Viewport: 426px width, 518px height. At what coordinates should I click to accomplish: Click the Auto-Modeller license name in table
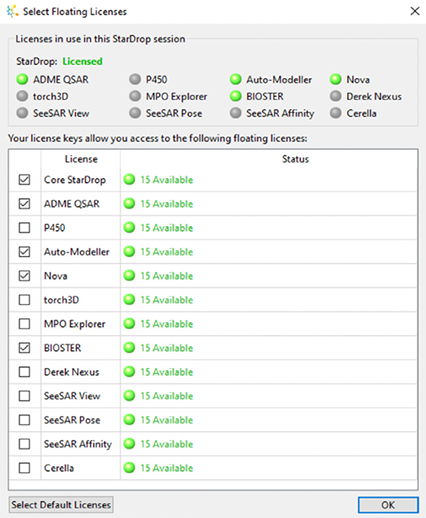click(x=77, y=252)
